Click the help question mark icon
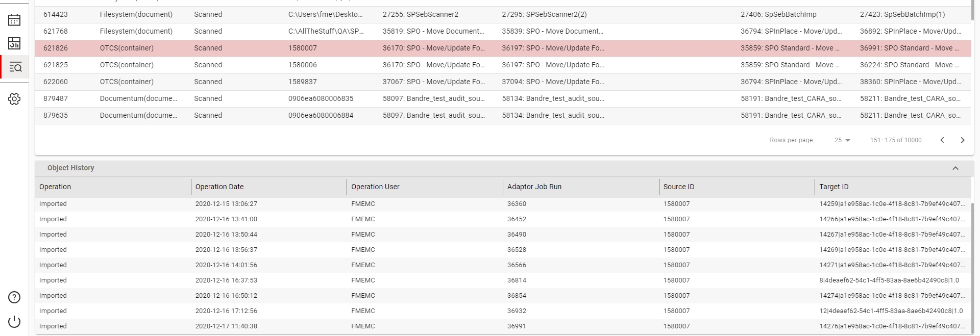 14,297
